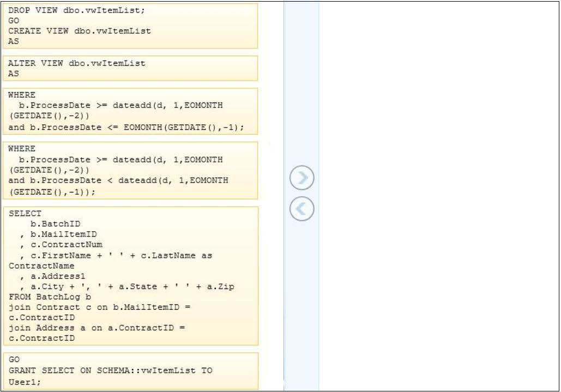
Task: Click the User1 text in the GRANT block
Action: tap(19, 381)
